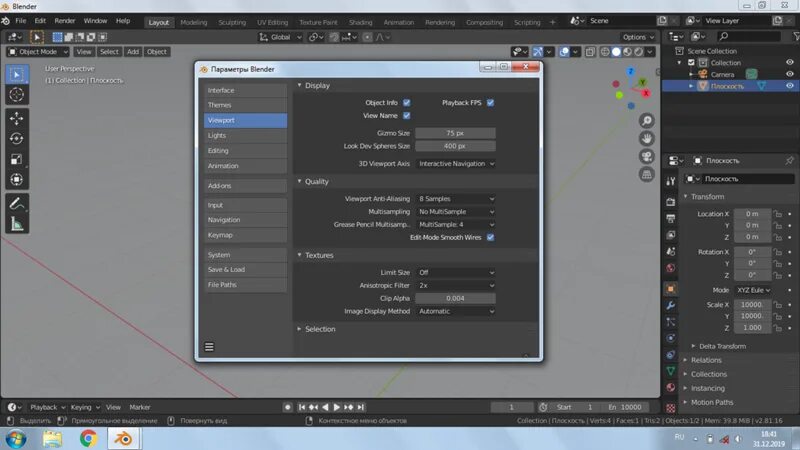Hide Camera with its eye icon
The height and width of the screenshot is (450, 800).
point(790,74)
